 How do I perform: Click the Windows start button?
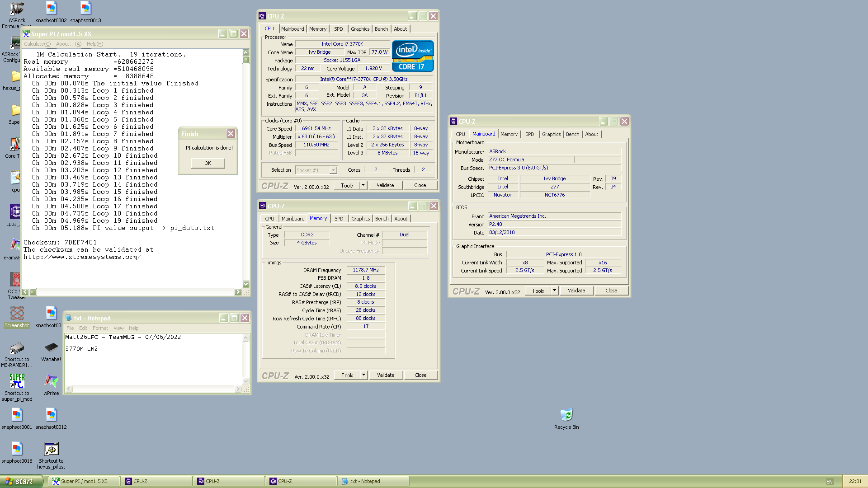[x=21, y=481]
